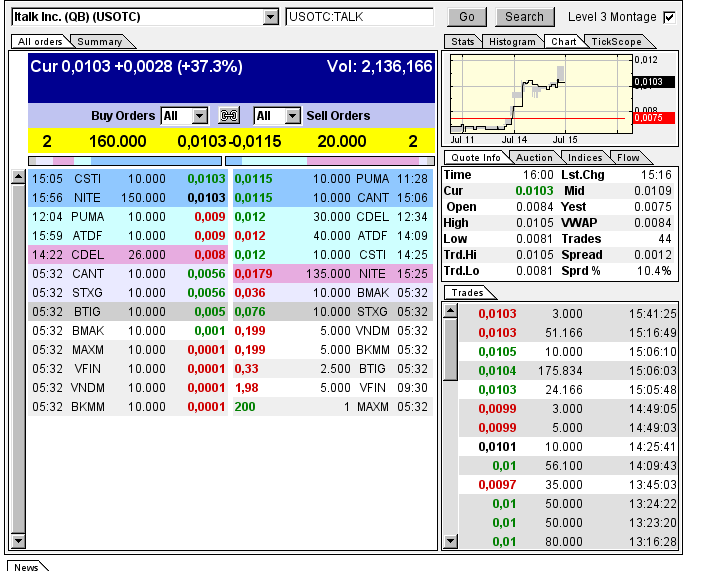Select the CDEL buy order of 26.000
The width and height of the screenshot is (714, 571).
click(128, 255)
